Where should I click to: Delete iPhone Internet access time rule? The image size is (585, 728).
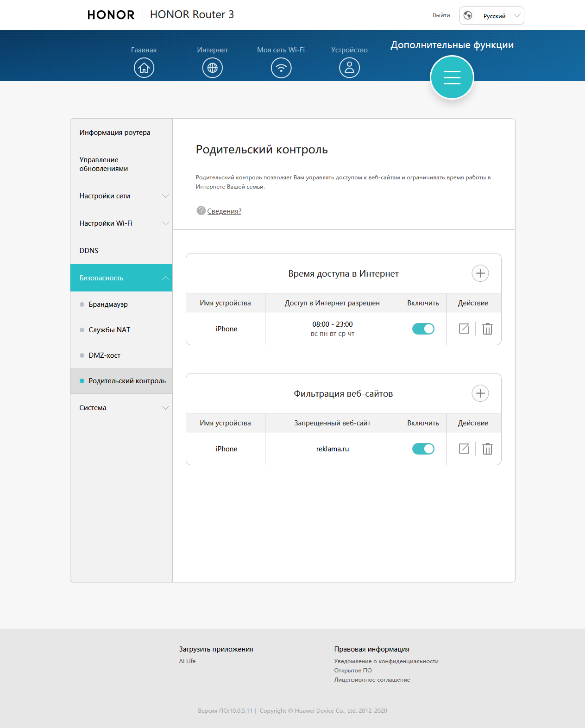coord(487,329)
